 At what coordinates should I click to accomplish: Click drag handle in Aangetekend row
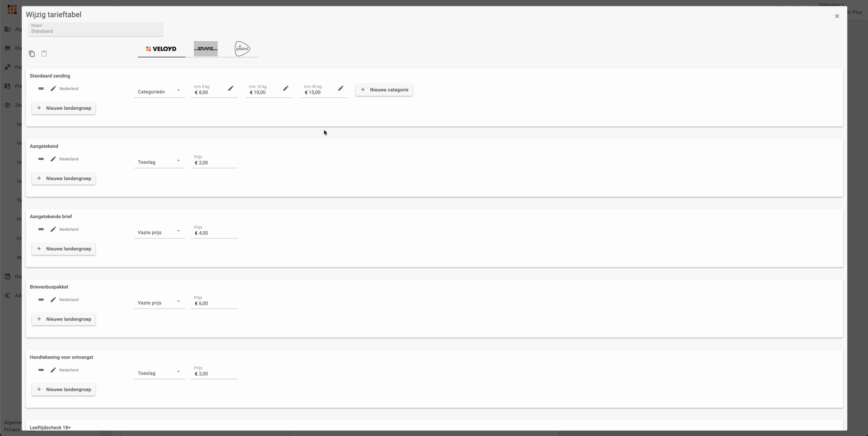(41, 159)
